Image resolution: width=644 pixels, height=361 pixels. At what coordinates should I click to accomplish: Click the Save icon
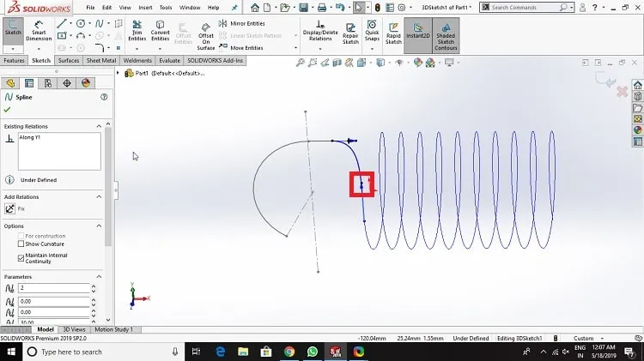(x=303, y=8)
